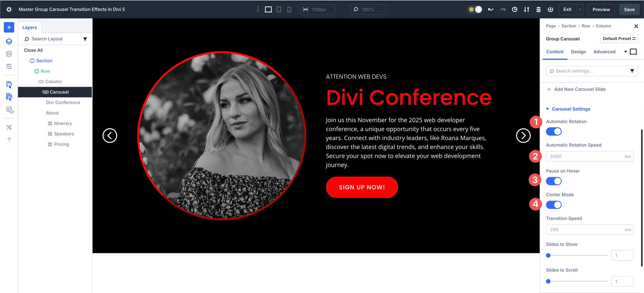
Task: Open the portability up-down arrows icon
Action: click(x=526, y=9)
